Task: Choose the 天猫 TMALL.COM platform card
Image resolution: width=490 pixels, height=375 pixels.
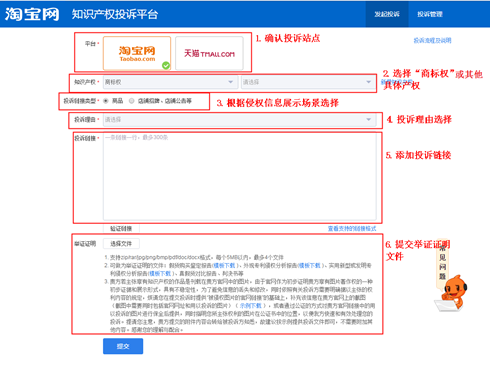Action: click(x=209, y=53)
